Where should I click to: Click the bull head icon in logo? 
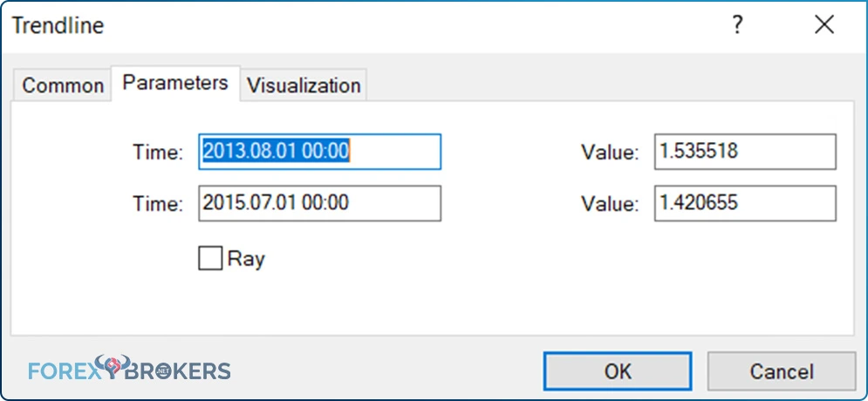tap(112, 365)
